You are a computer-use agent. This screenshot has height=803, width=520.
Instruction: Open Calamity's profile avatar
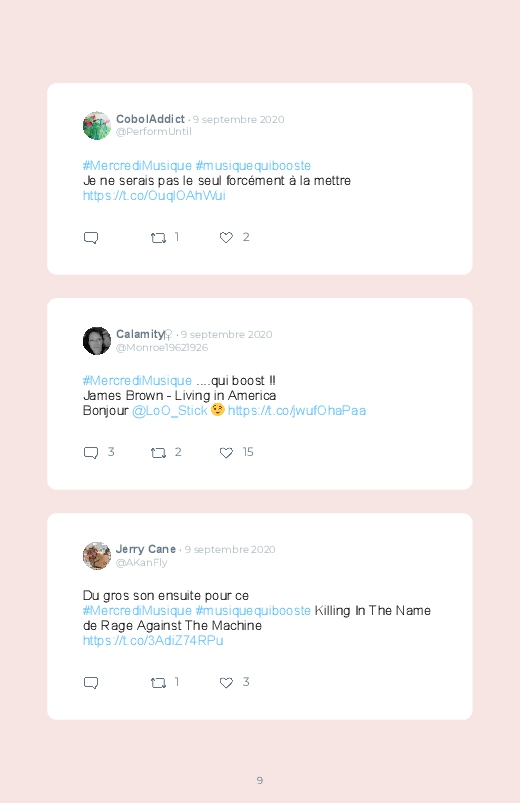tap(97, 341)
